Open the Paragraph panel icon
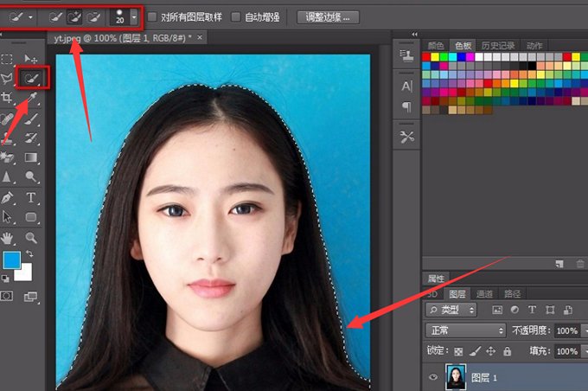This screenshot has height=391, width=588. [x=407, y=106]
